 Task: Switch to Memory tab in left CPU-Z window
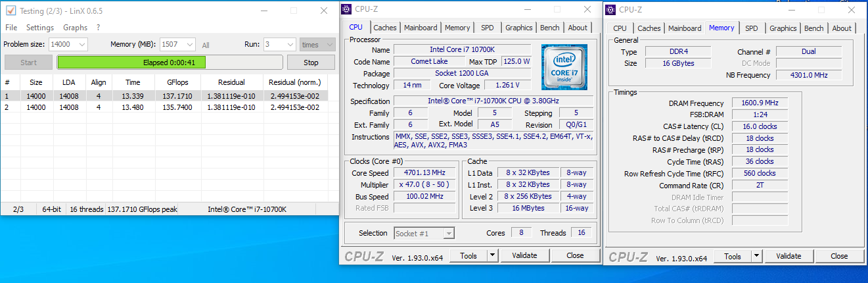point(457,28)
